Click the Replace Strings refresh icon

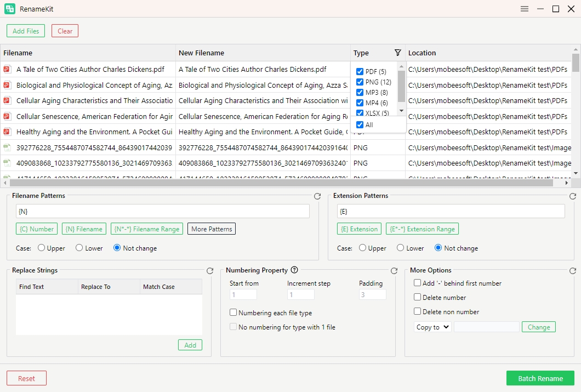pyautogui.click(x=210, y=271)
